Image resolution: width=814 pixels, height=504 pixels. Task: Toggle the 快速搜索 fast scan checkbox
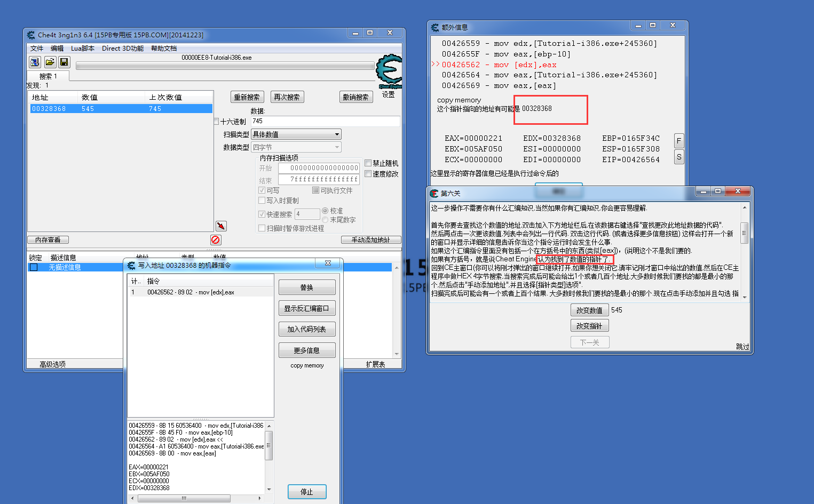[262, 214]
